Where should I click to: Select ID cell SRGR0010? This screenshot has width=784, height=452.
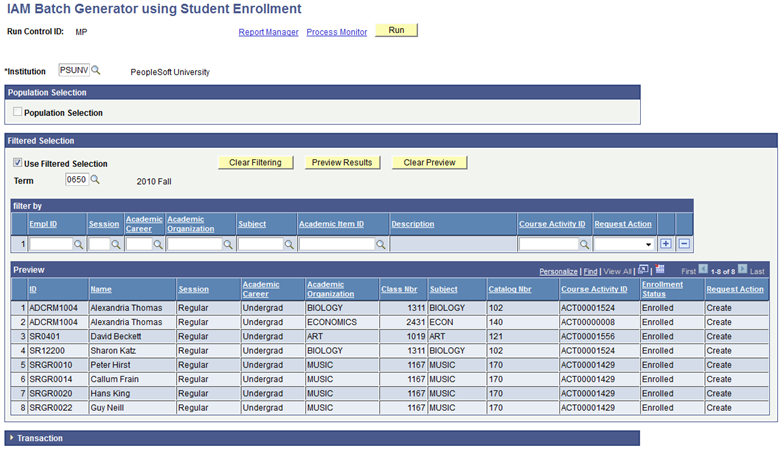click(x=58, y=365)
